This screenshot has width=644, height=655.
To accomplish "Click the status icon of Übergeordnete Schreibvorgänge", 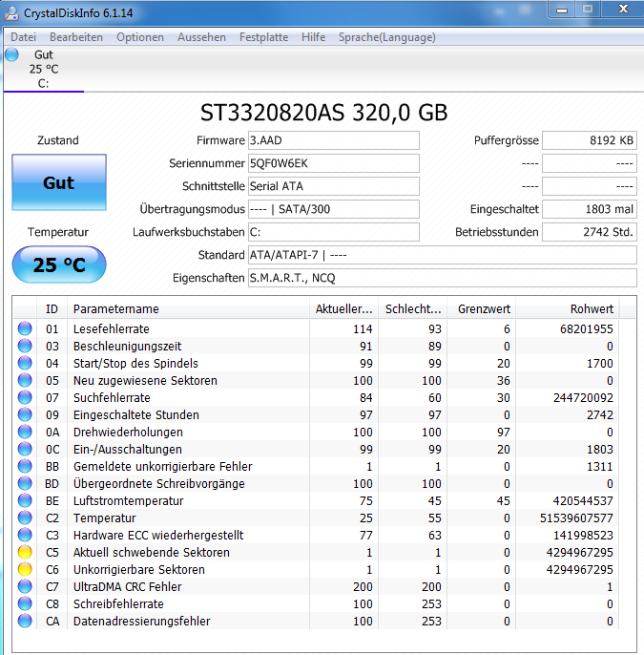I will (x=25, y=483).
